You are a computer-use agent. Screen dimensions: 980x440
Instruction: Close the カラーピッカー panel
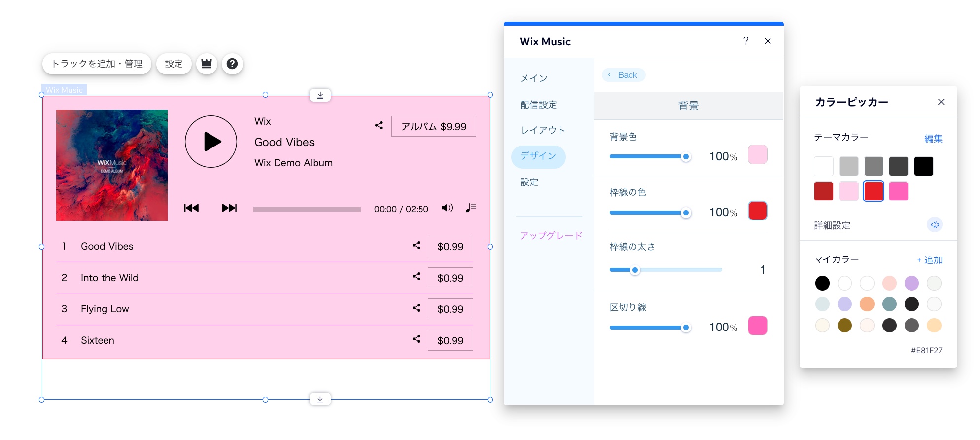(x=941, y=102)
